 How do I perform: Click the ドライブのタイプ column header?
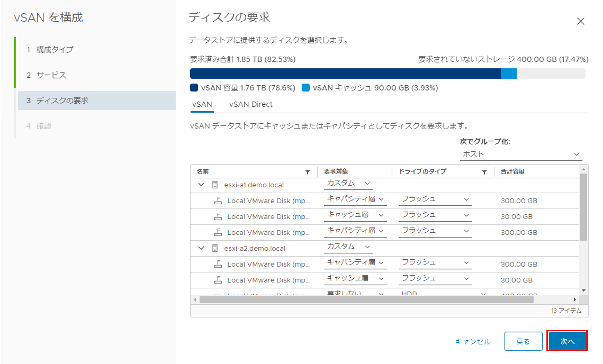tap(422, 172)
